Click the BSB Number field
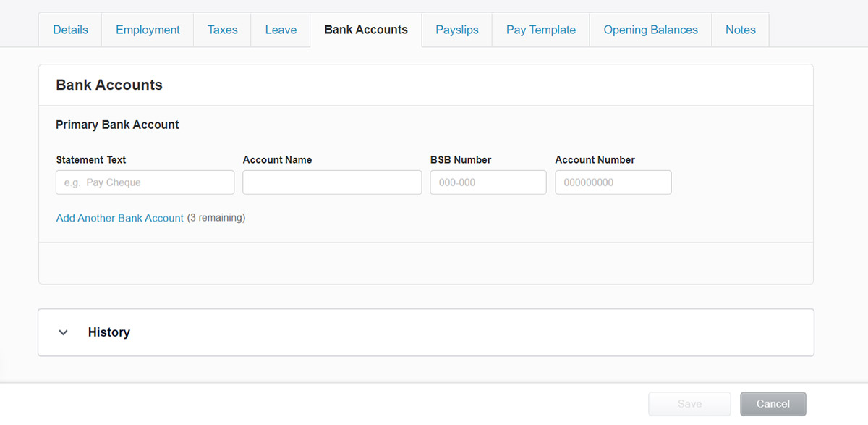The image size is (868, 425). click(488, 182)
